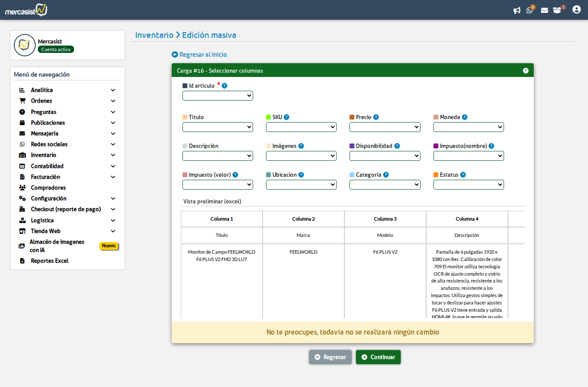This screenshot has width=588, height=387.
Task: Click the user account avatar icon
Action: (576, 9)
